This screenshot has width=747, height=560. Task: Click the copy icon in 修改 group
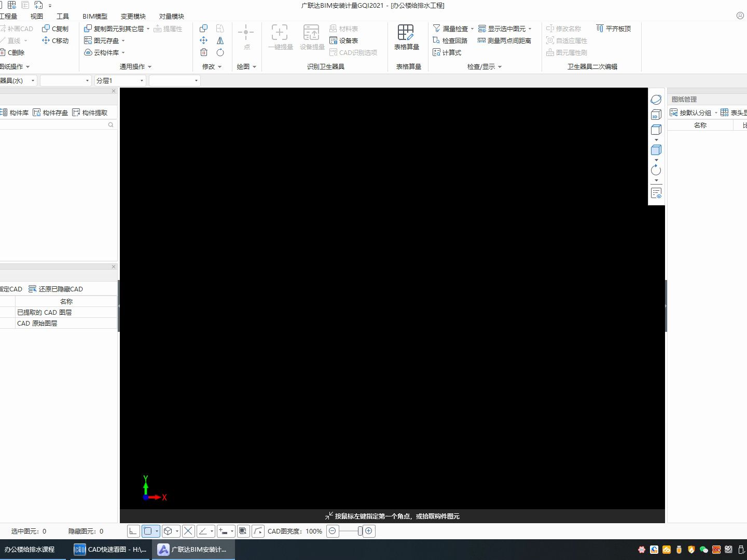pyautogui.click(x=204, y=29)
